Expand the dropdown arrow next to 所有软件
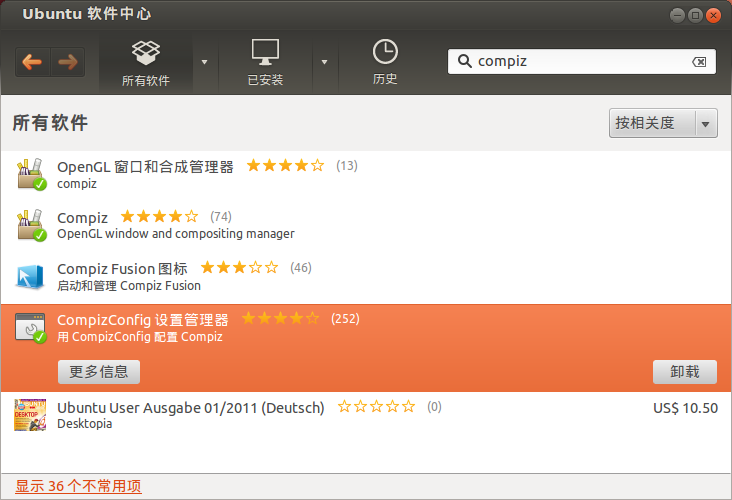732x500 pixels. coord(204,62)
